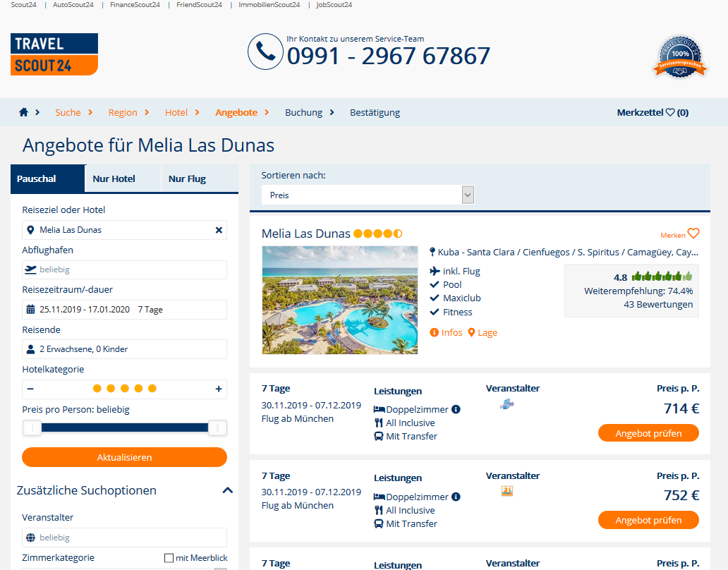This screenshot has height=570, width=728.
Task: Open the Veranstalter beliebig selector
Action: pyautogui.click(x=124, y=538)
